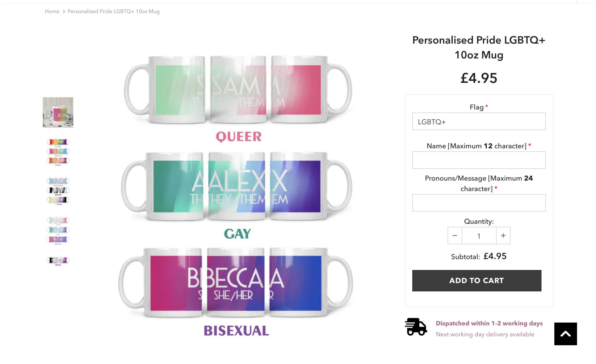Screen dimensions: 596x364
Task: Increase quantity with the plus button
Action: (x=503, y=236)
